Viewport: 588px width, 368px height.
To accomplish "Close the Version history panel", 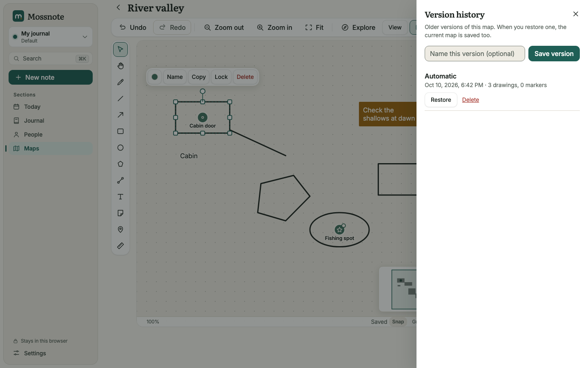I will 576,14.
